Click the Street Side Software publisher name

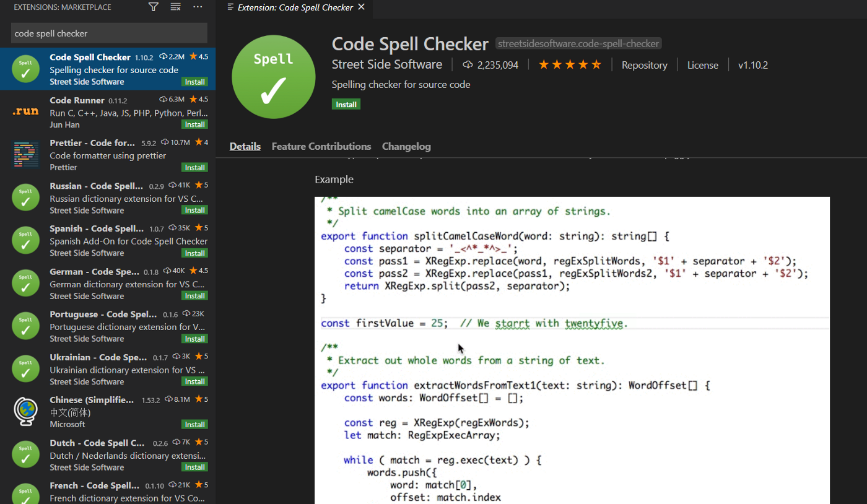click(387, 65)
